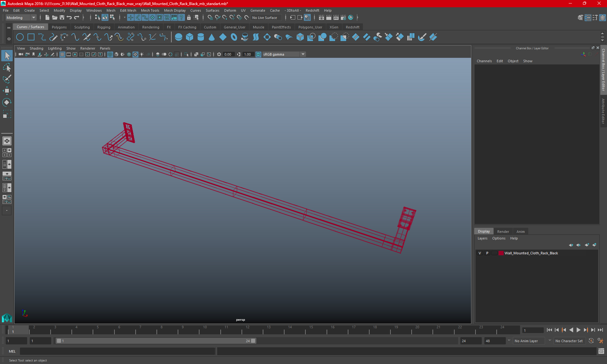Open the Mesh Display menu
607x364 pixels.
(175, 10)
